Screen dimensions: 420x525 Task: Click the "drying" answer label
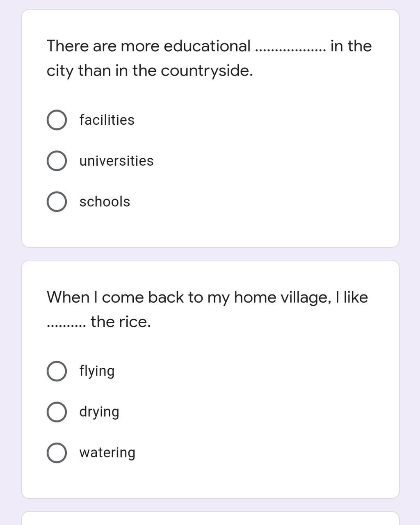(x=99, y=412)
